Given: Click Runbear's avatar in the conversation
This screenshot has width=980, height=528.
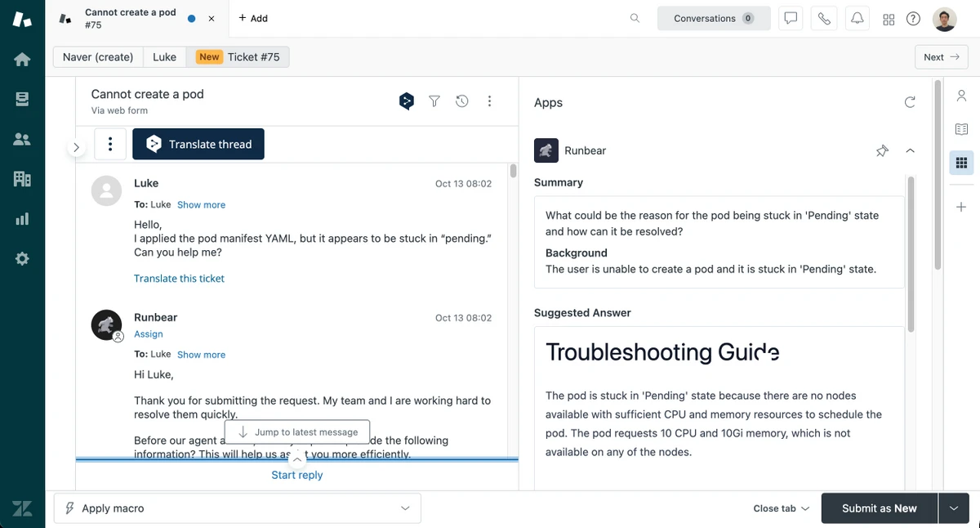Looking at the screenshot, I should (x=107, y=325).
